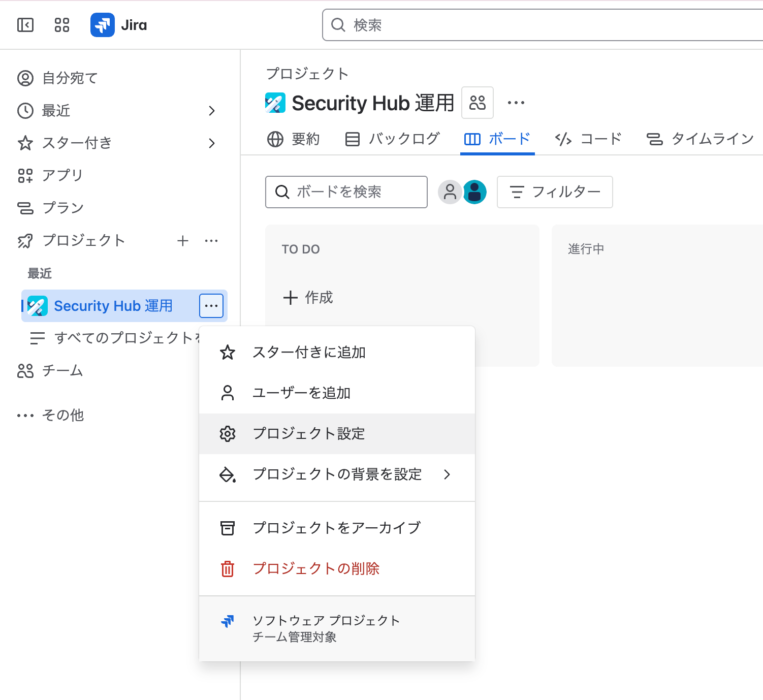The width and height of the screenshot is (763, 700).
Task: Choose プロジェクトの削除 from the menu
Action: point(337,569)
